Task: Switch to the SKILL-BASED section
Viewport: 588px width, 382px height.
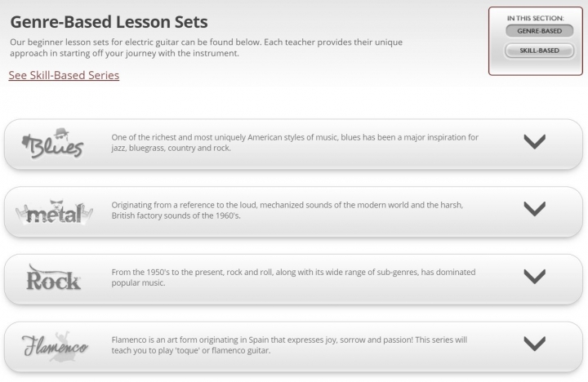Action: [539, 51]
